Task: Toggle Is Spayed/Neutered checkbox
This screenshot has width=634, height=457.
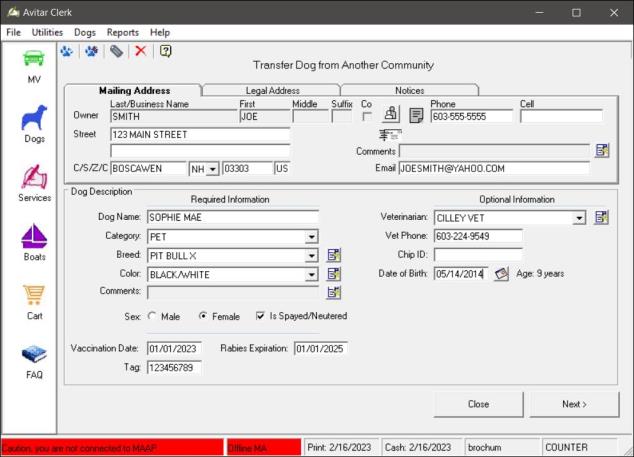Action: 260,316
